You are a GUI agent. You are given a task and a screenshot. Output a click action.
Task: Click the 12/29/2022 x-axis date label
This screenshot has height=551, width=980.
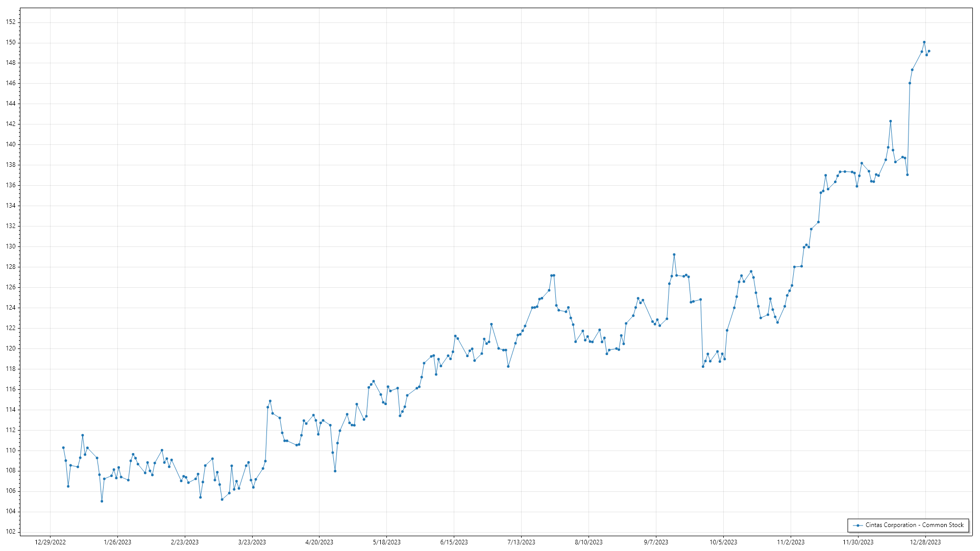50,542
